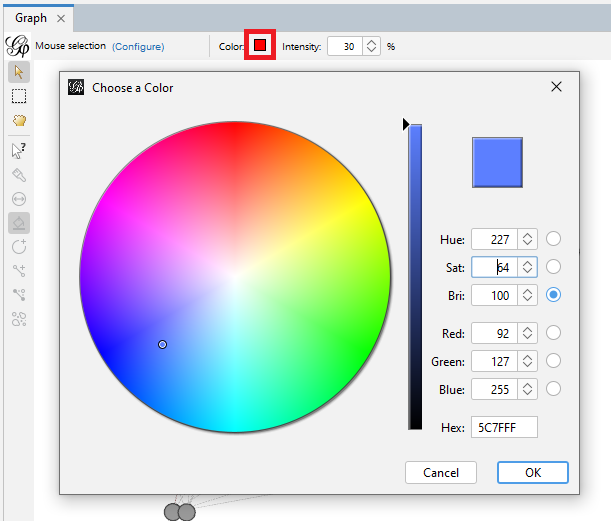
Task: Select the brush fill tool
Action: click(19, 223)
